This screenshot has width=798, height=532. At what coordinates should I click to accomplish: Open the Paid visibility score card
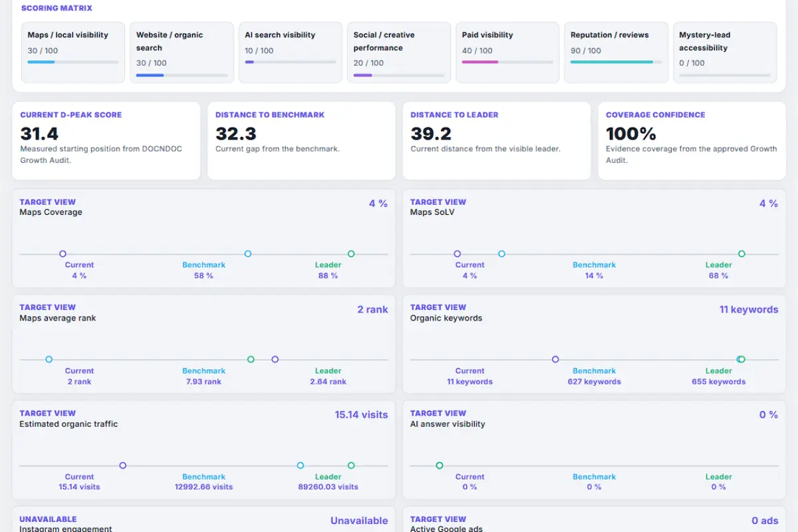coord(507,53)
